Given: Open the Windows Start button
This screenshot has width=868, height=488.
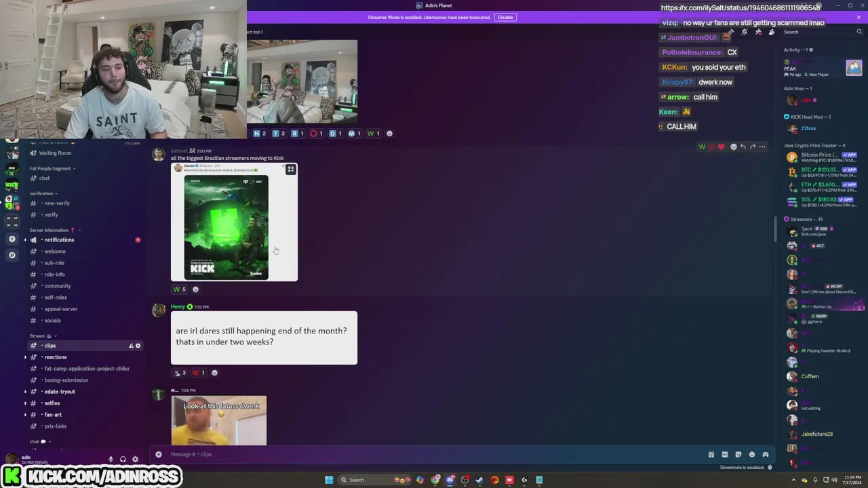Looking at the screenshot, I should (x=329, y=480).
